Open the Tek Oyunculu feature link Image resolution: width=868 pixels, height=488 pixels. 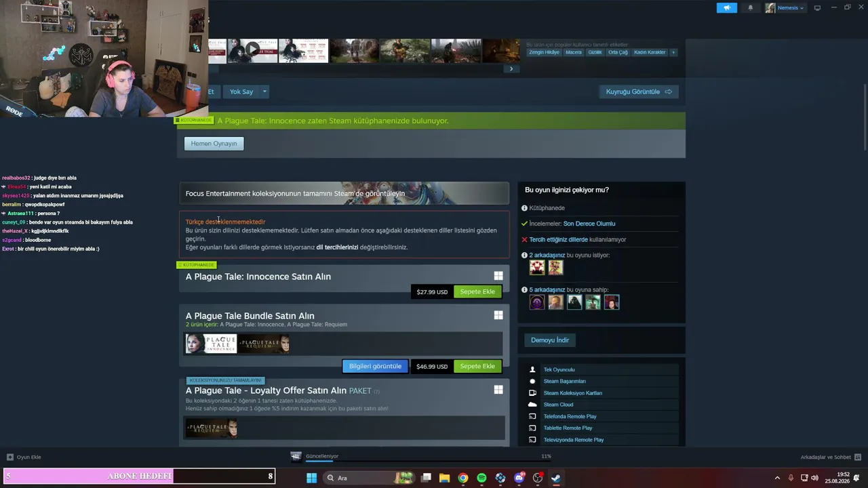tap(559, 369)
